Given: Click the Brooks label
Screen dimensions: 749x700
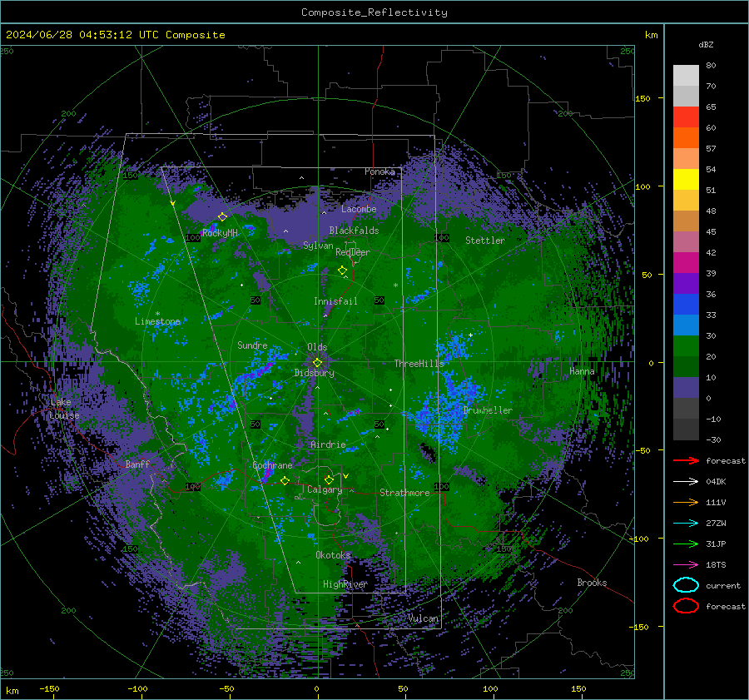Looking at the screenshot, I should [592, 583].
